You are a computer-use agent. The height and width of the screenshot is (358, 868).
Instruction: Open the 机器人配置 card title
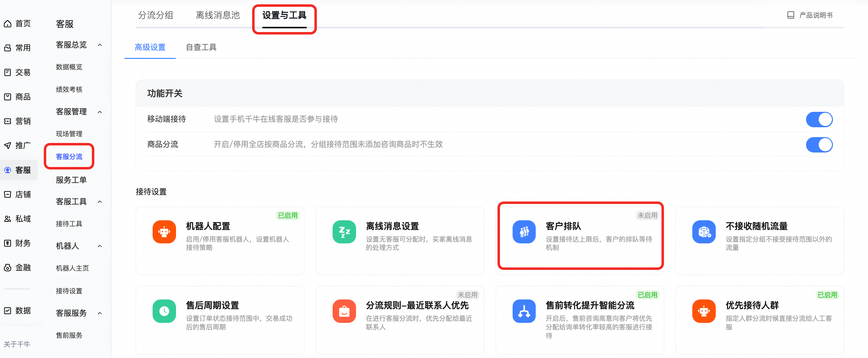pos(208,226)
